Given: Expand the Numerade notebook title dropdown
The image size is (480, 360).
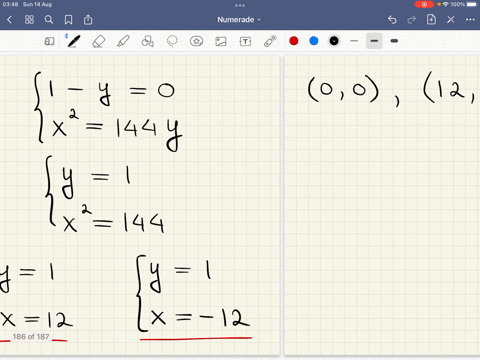Looking at the screenshot, I should coord(239,20).
